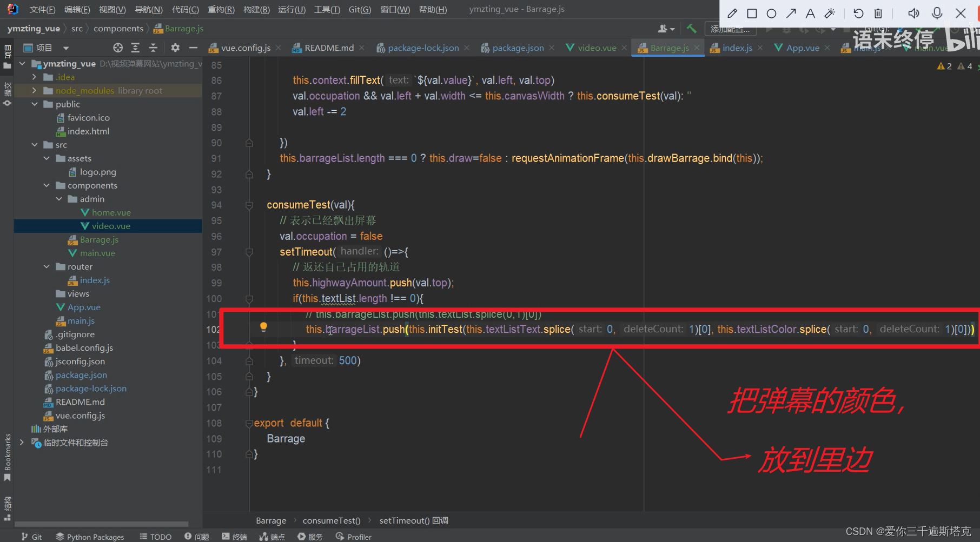
Task: Open the 重构(R) menu
Action: (221, 10)
